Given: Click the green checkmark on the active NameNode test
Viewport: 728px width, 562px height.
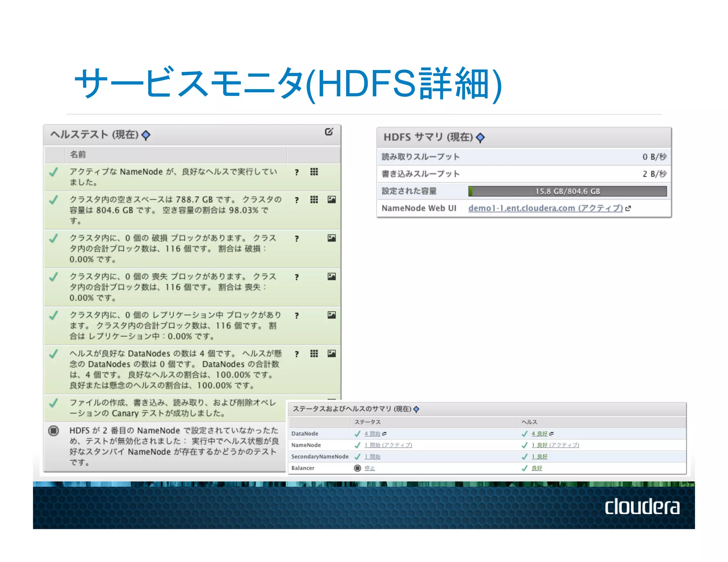Looking at the screenshot, I should pyautogui.click(x=54, y=172).
